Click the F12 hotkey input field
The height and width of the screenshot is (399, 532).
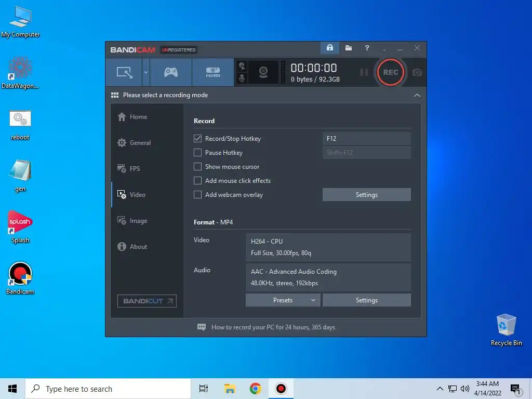[x=366, y=138]
